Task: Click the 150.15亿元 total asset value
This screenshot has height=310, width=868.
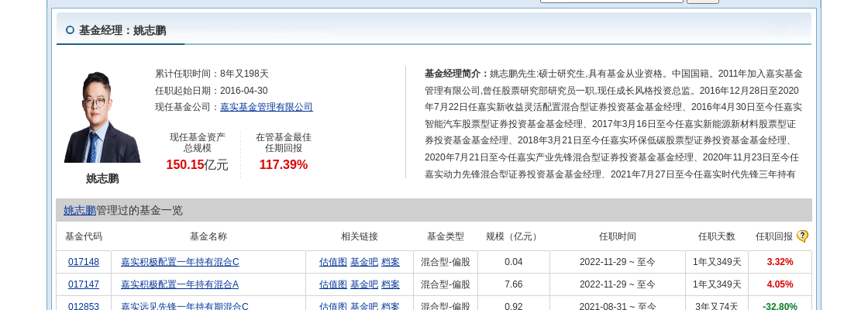Action: tap(197, 164)
